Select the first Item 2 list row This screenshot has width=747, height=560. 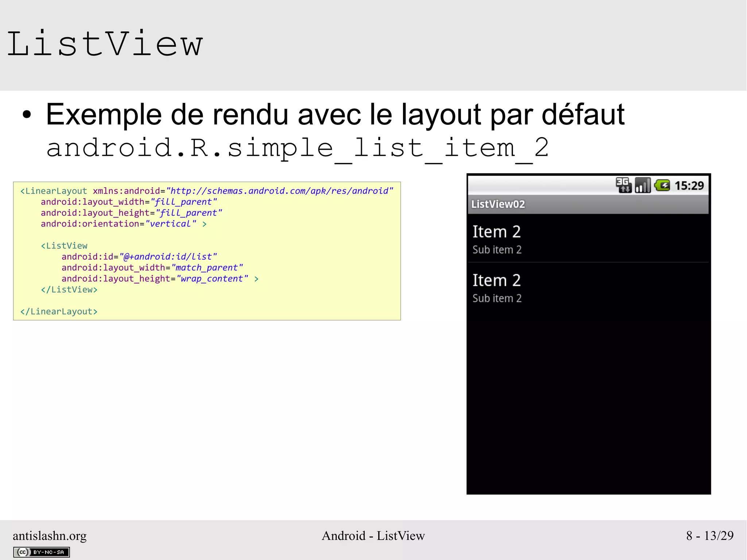pyautogui.click(x=588, y=238)
